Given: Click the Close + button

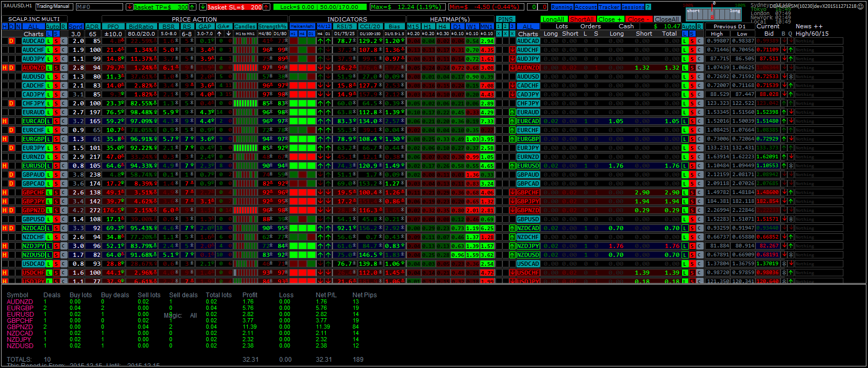Looking at the screenshot, I should pos(611,19).
